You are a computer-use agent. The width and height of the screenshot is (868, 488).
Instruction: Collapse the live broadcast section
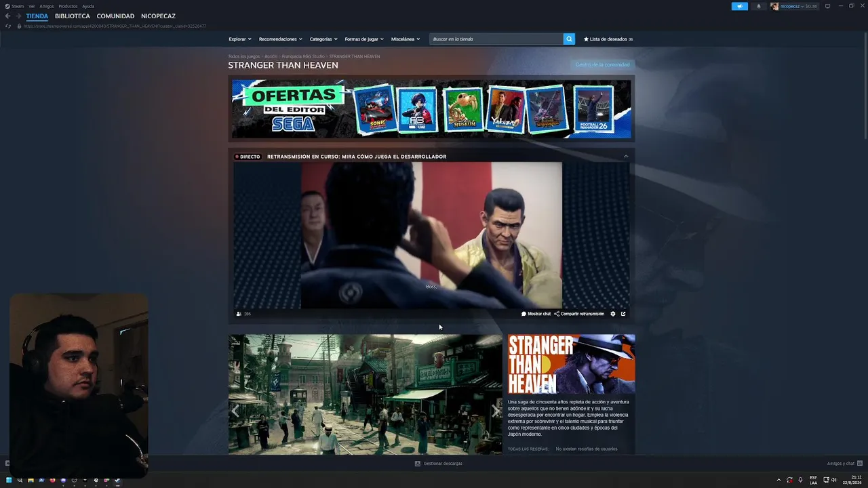626,157
